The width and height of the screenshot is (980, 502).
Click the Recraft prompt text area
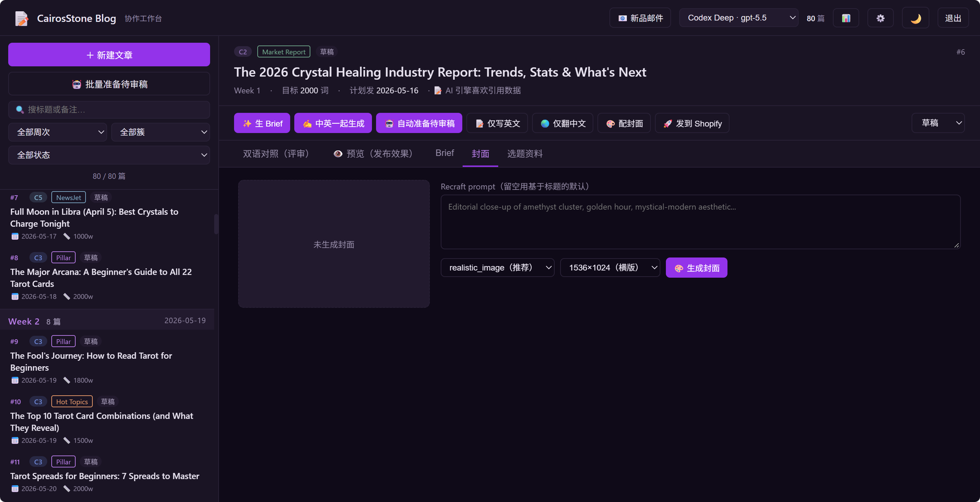tap(700, 222)
